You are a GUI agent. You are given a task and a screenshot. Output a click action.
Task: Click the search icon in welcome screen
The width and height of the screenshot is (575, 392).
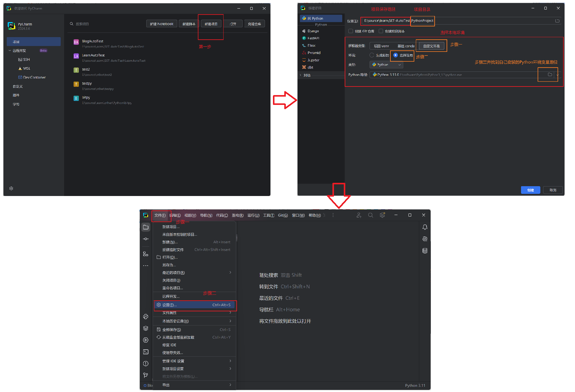[x=71, y=24]
